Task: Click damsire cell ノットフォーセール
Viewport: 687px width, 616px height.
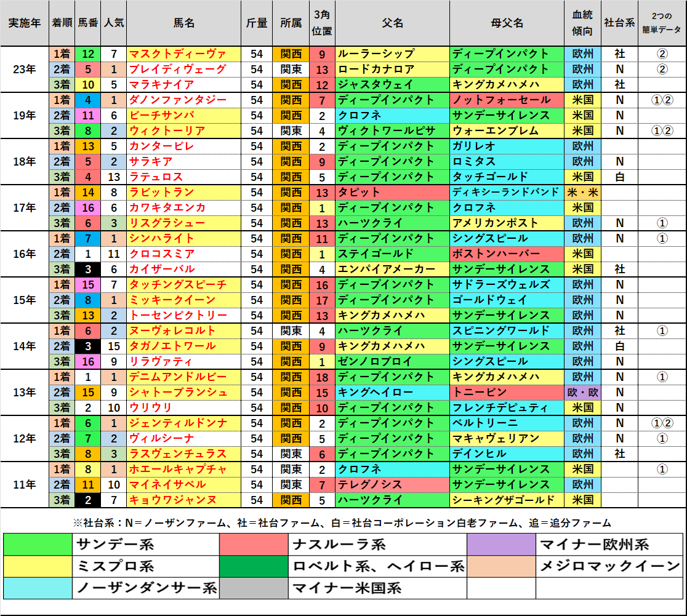Action: (507, 100)
